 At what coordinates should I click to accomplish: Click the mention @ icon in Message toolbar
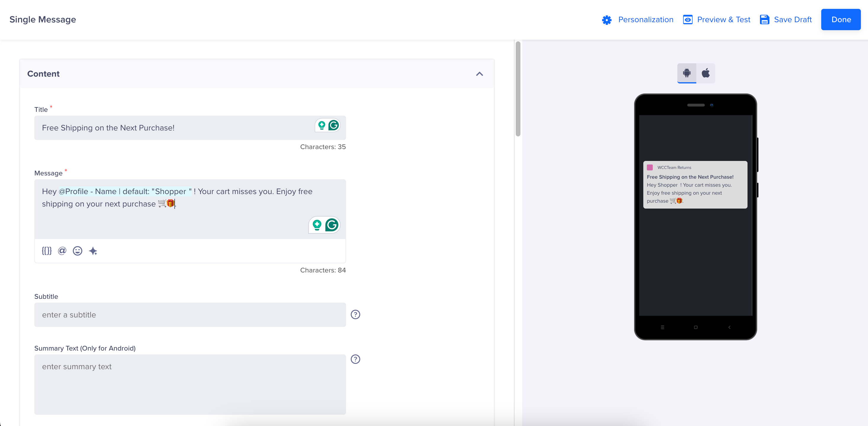coord(62,251)
